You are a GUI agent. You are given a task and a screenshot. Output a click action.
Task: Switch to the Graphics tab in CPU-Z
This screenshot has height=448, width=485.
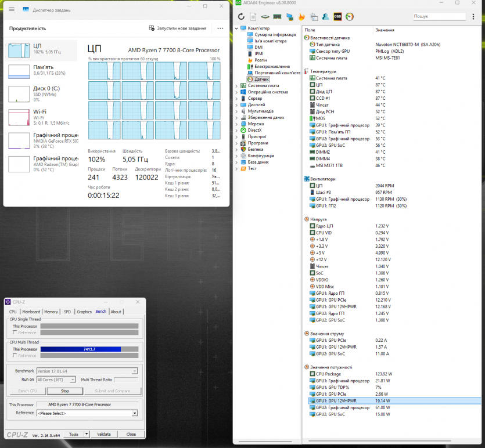(x=84, y=312)
